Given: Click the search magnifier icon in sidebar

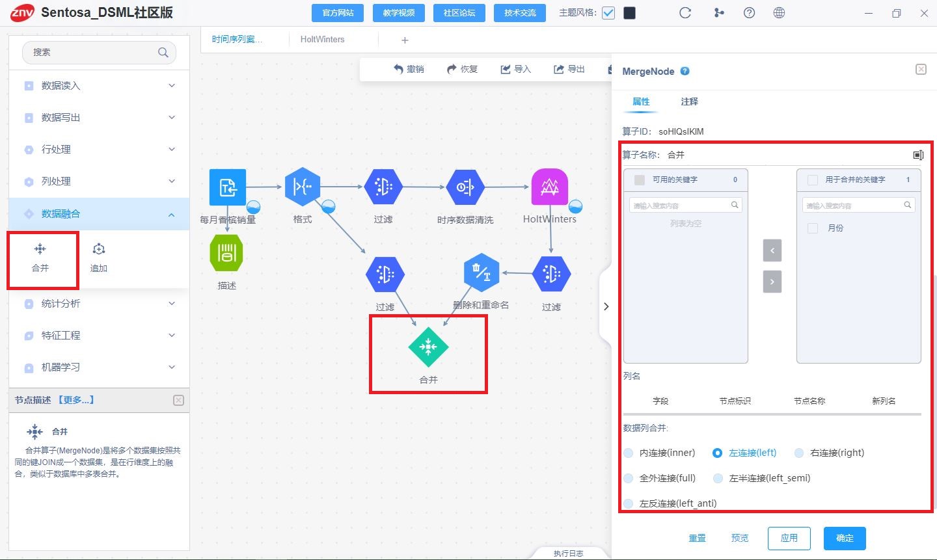Looking at the screenshot, I should pyautogui.click(x=163, y=53).
